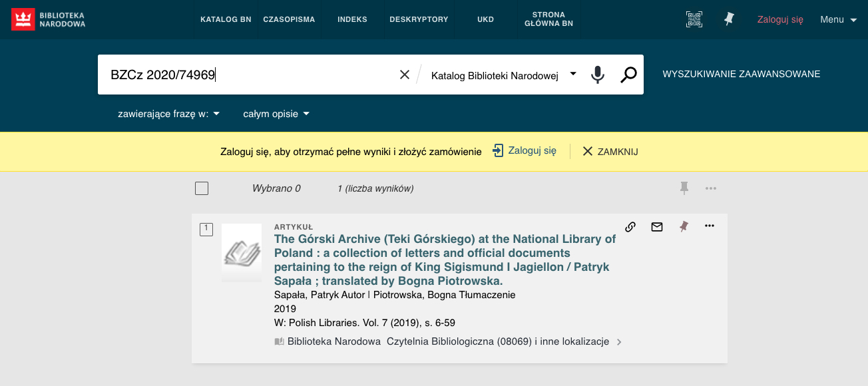The width and height of the screenshot is (868, 386).
Task: Go to STRONA GŁÓWNA BN
Action: pos(548,19)
